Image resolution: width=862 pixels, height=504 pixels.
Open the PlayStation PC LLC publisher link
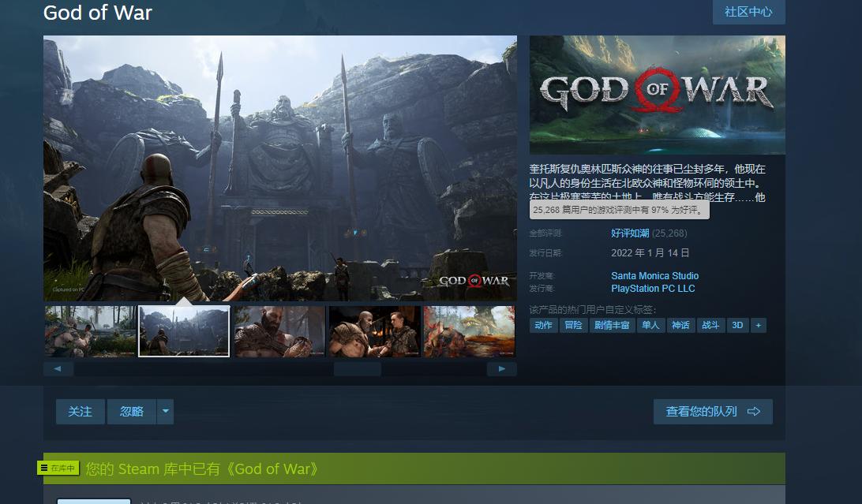click(x=652, y=288)
